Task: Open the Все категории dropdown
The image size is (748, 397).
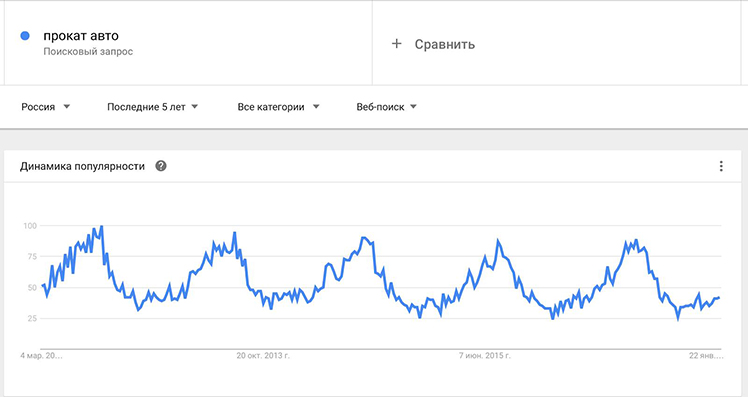Action: coord(278,107)
